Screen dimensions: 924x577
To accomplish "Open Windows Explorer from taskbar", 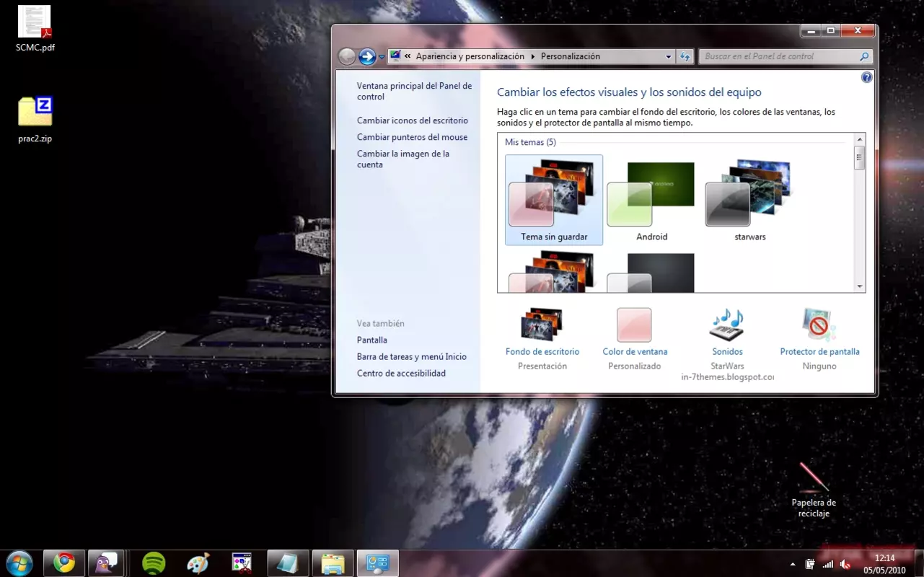I will [x=333, y=563].
